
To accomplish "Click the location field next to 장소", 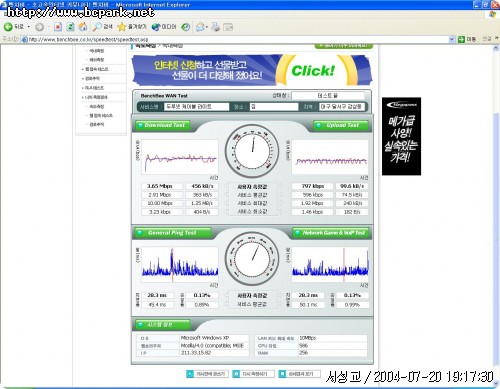I will pyautogui.click(x=273, y=107).
